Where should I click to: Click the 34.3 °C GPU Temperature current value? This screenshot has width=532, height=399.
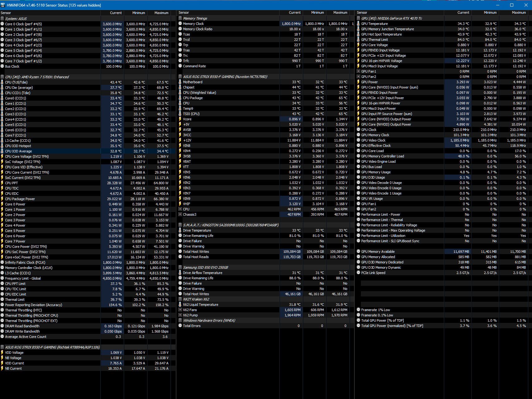[463, 24]
